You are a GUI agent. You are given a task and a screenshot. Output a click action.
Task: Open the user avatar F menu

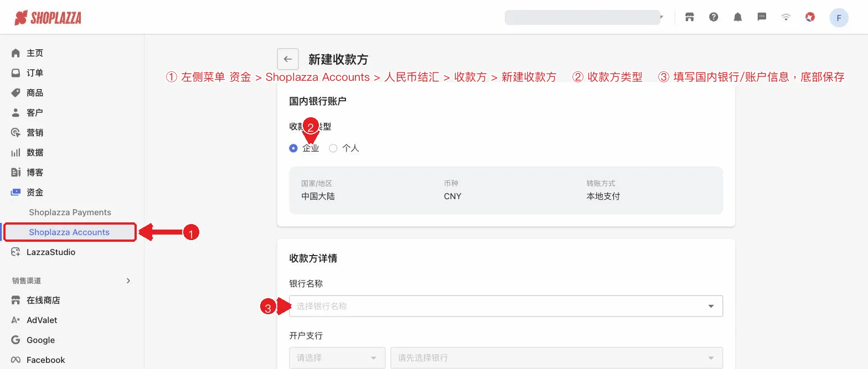(839, 18)
